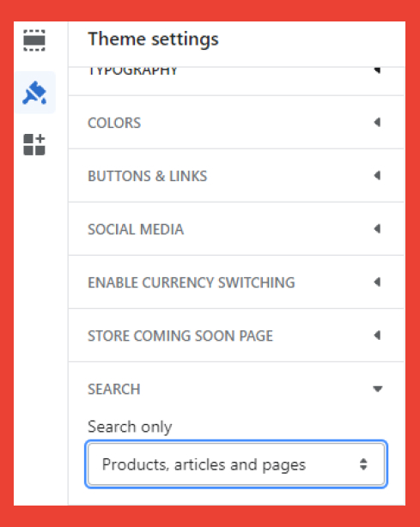Image resolution: width=420 pixels, height=527 pixels.
Task: Click the Theme settings heading
Action: pyautogui.click(x=153, y=39)
